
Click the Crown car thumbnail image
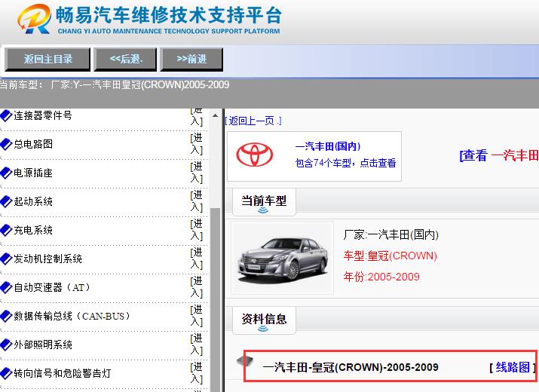pos(282,258)
